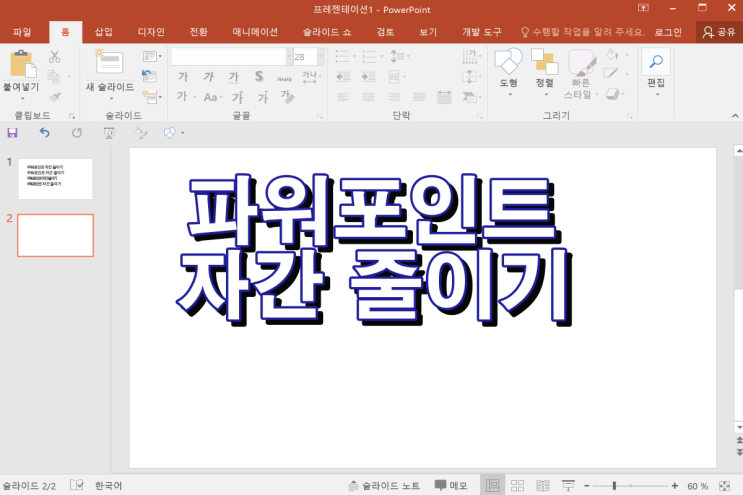The image size is (743, 495).
Task: Open the 도형 shapes gallery
Action: 509,62
